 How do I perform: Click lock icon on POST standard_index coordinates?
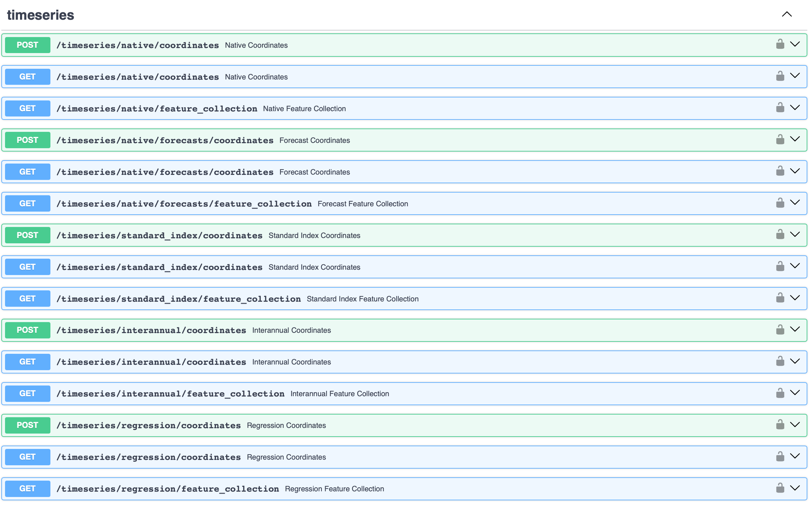[x=780, y=234]
